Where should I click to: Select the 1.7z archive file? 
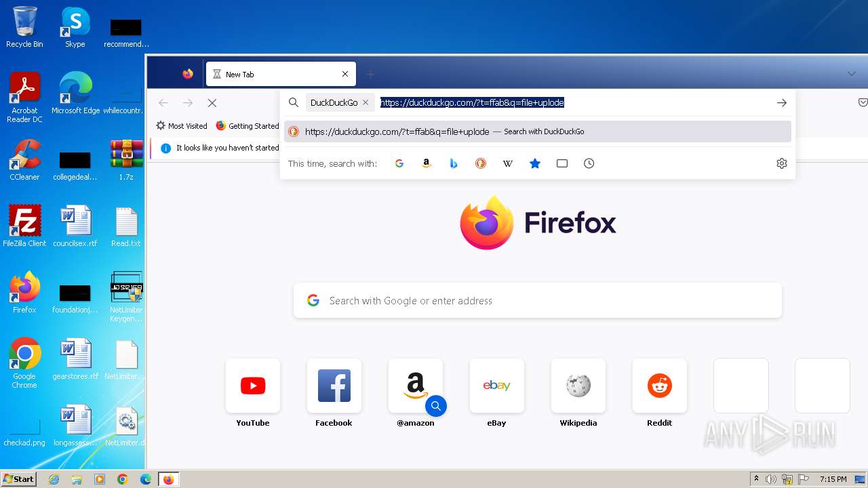[x=126, y=160]
